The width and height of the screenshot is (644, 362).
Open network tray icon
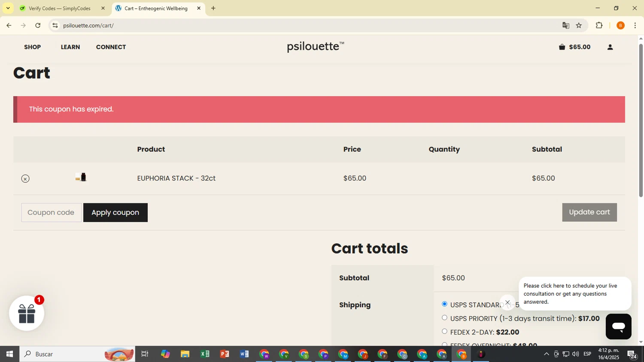point(566,354)
